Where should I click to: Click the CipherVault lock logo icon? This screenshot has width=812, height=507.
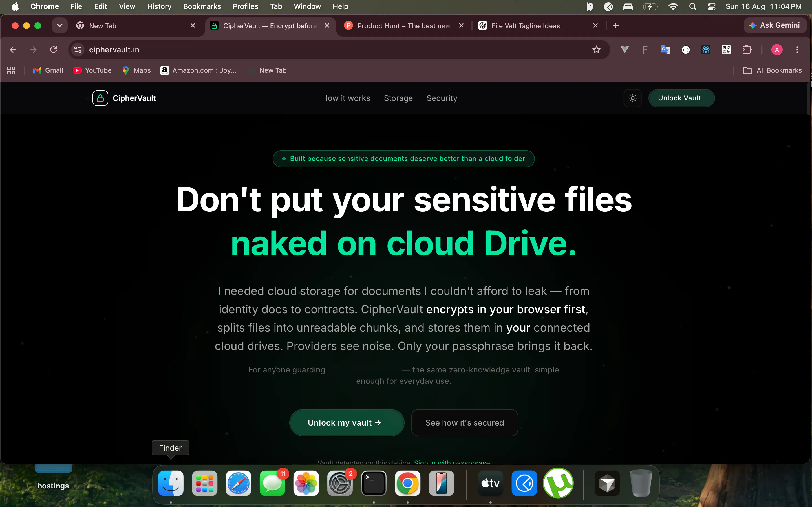tap(100, 98)
